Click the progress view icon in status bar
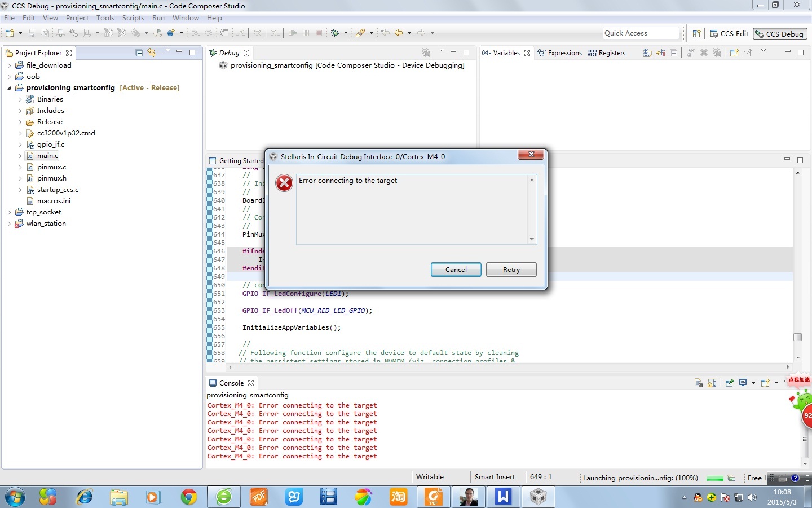 (x=731, y=478)
